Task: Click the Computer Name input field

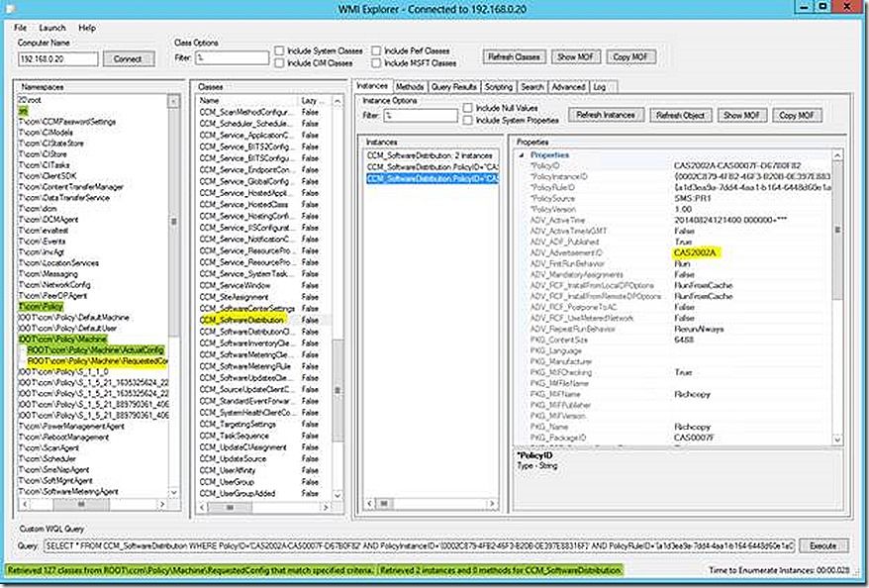Action: tap(58, 58)
